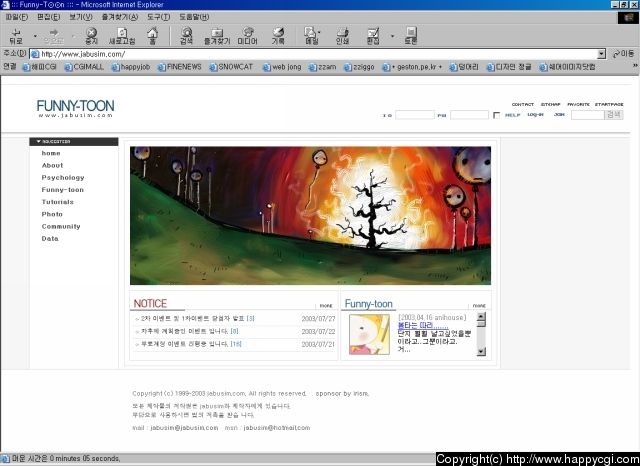Collapse the NAVIGATION sidebar header triangle
The height and width of the screenshot is (466, 640).
click(39, 142)
